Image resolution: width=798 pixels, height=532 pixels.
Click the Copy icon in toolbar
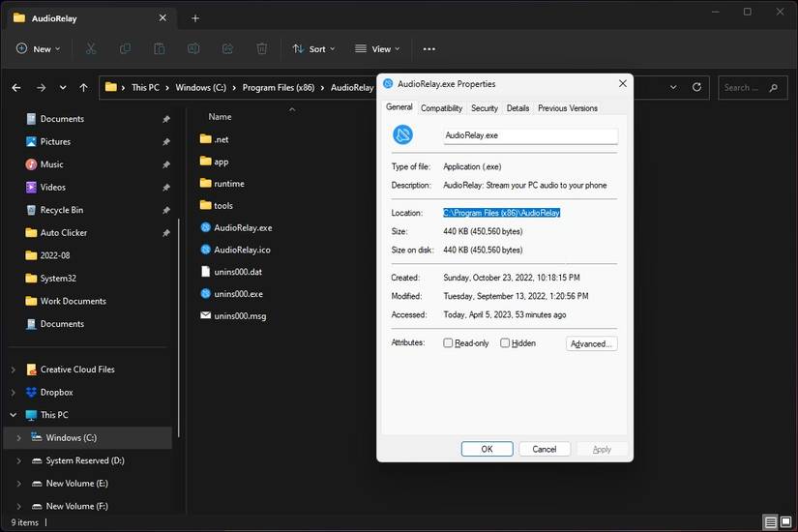pyautogui.click(x=125, y=49)
